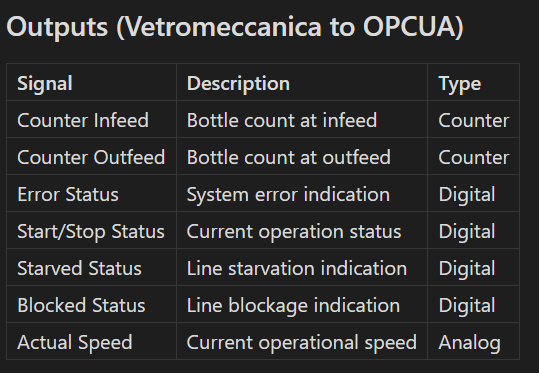Click the Start/Stop Status signal cell
539x373 pixels.
[x=91, y=231]
